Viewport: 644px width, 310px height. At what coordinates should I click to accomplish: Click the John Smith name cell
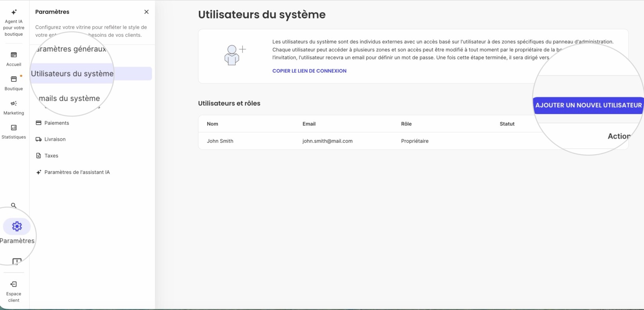pyautogui.click(x=220, y=141)
